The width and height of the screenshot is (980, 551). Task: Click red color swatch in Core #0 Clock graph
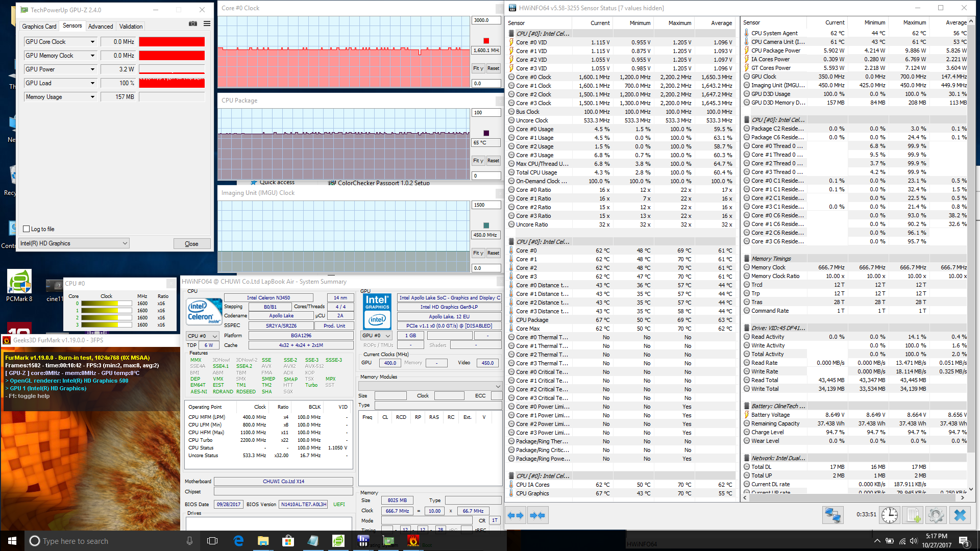click(486, 41)
